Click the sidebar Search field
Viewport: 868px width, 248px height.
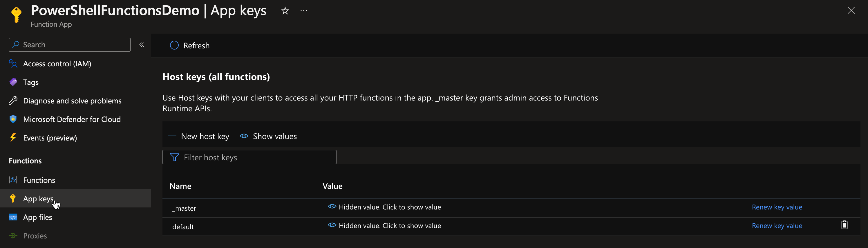(x=69, y=44)
